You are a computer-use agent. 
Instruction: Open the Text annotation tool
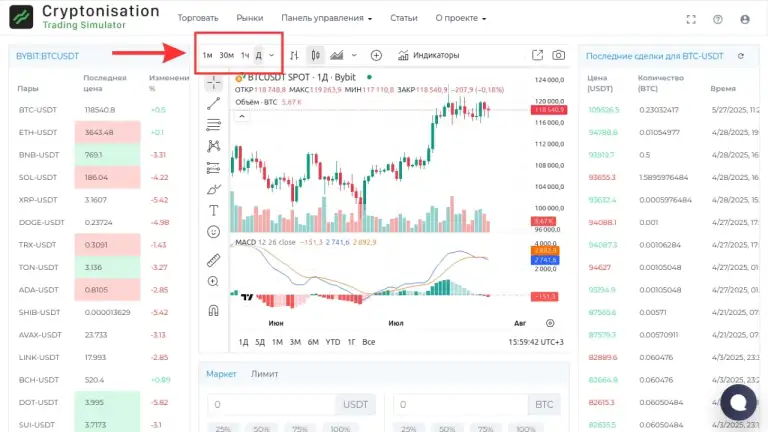(x=213, y=210)
